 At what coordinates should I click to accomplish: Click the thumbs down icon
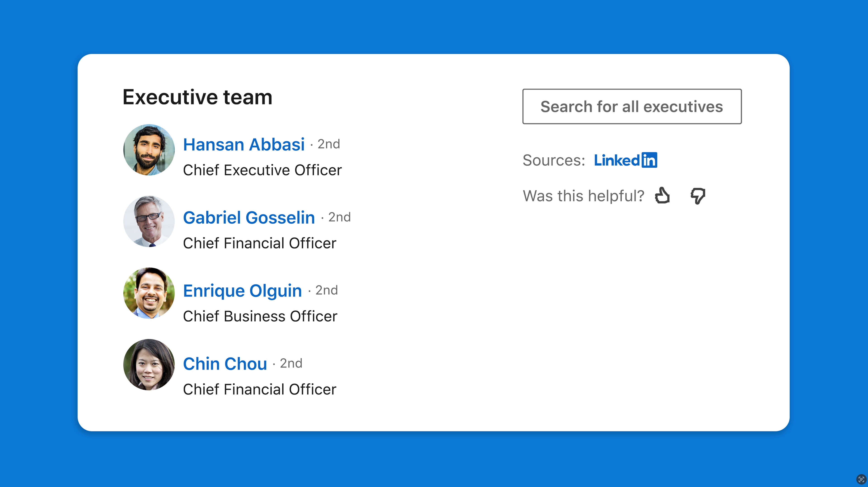(x=698, y=196)
